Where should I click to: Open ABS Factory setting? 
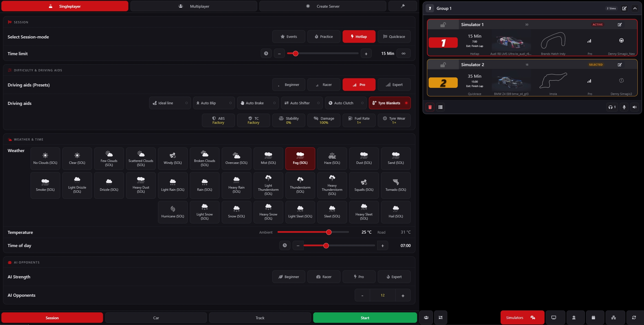pos(218,120)
